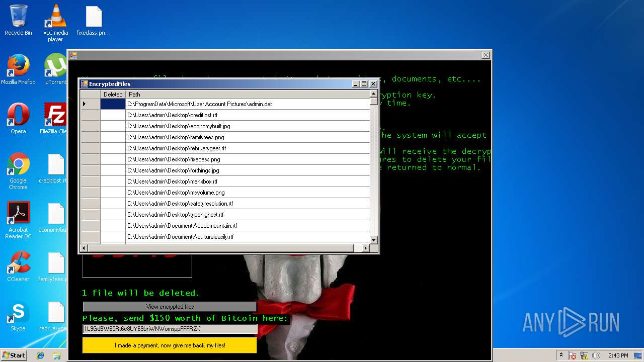Open Action Center flag tray icon

pyautogui.click(x=572, y=355)
